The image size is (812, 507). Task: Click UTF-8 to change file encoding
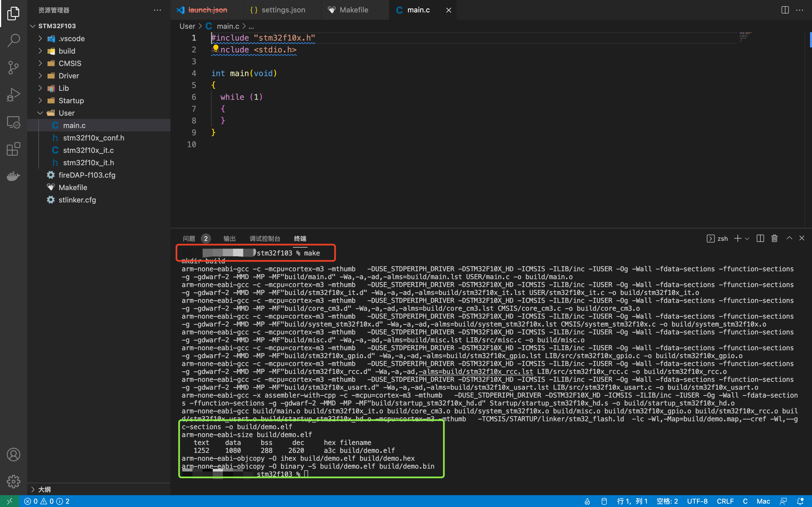point(697,501)
